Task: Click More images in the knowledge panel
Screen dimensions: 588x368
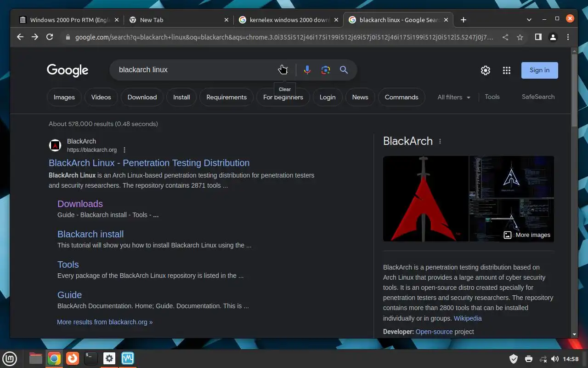Action: pos(527,235)
